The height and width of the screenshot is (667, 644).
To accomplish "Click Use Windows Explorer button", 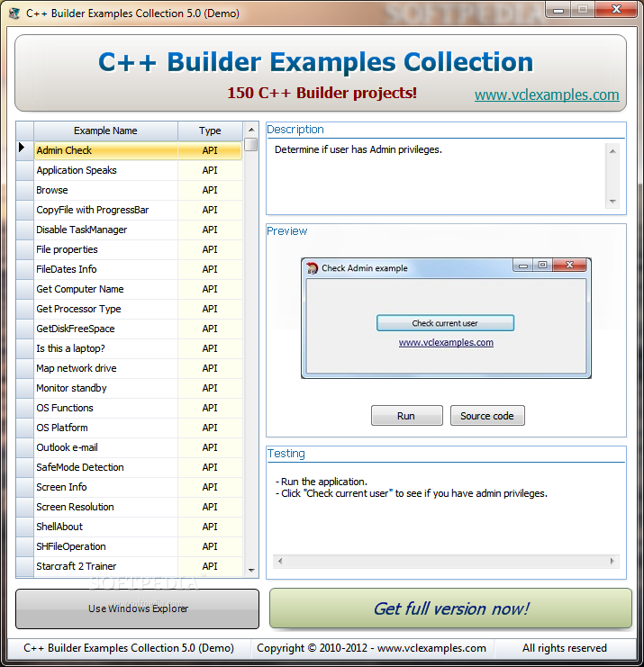I will [x=137, y=608].
